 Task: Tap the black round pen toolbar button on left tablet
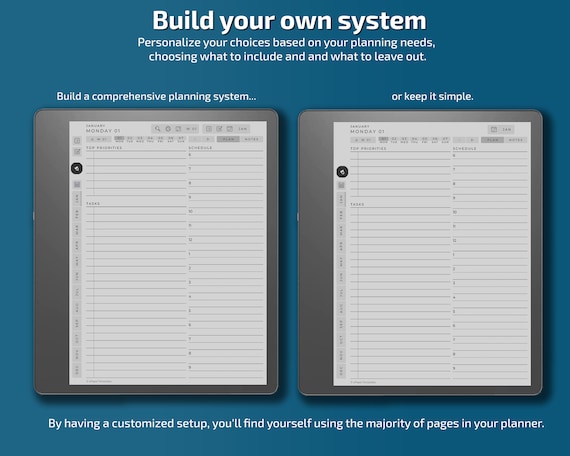coord(77,168)
